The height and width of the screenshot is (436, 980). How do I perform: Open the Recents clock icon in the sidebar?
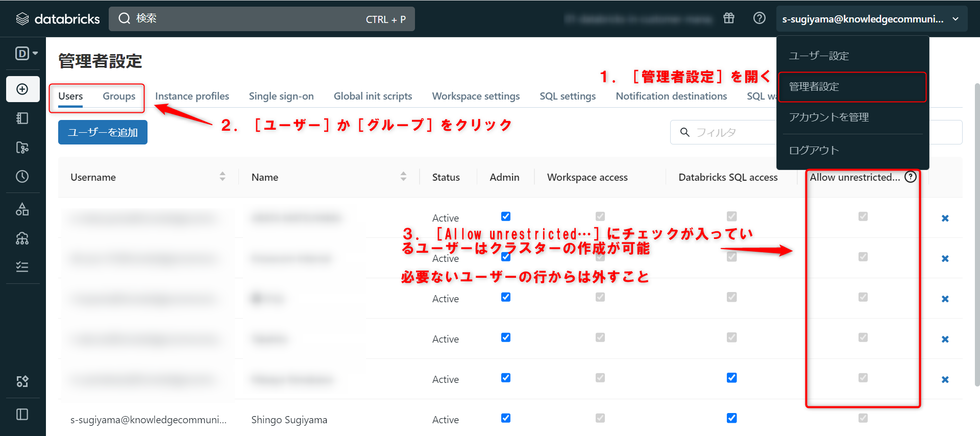[x=22, y=177]
